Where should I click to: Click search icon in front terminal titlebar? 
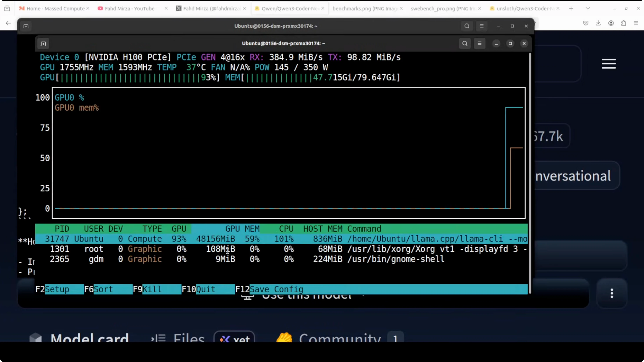coord(465,44)
